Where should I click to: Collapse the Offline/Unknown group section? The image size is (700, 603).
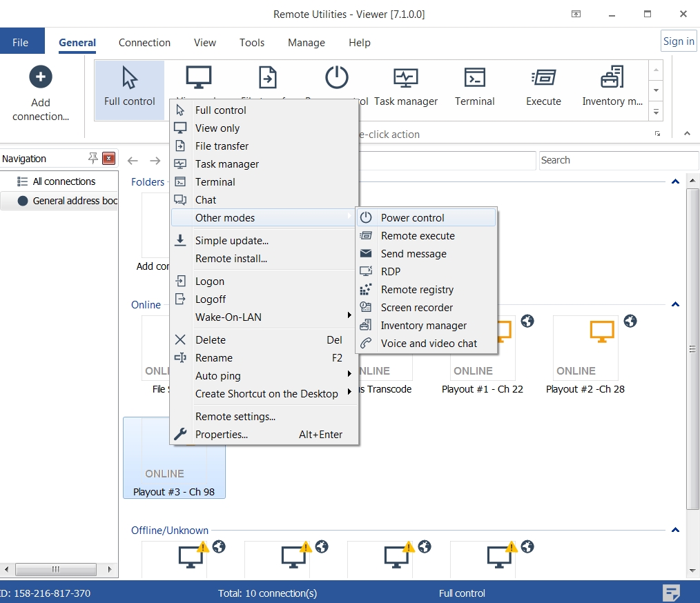[675, 530]
